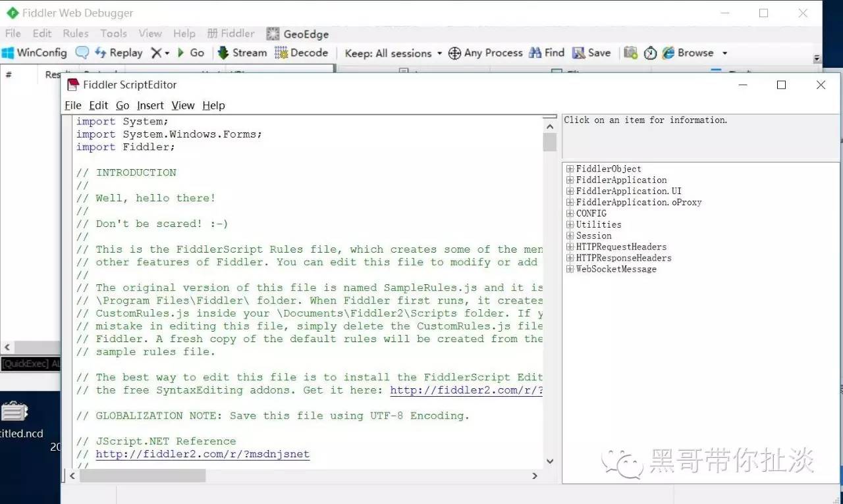The height and width of the screenshot is (504, 843).
Task: Click the timer stopwatch icon
Action: click(x=650, y=53)
